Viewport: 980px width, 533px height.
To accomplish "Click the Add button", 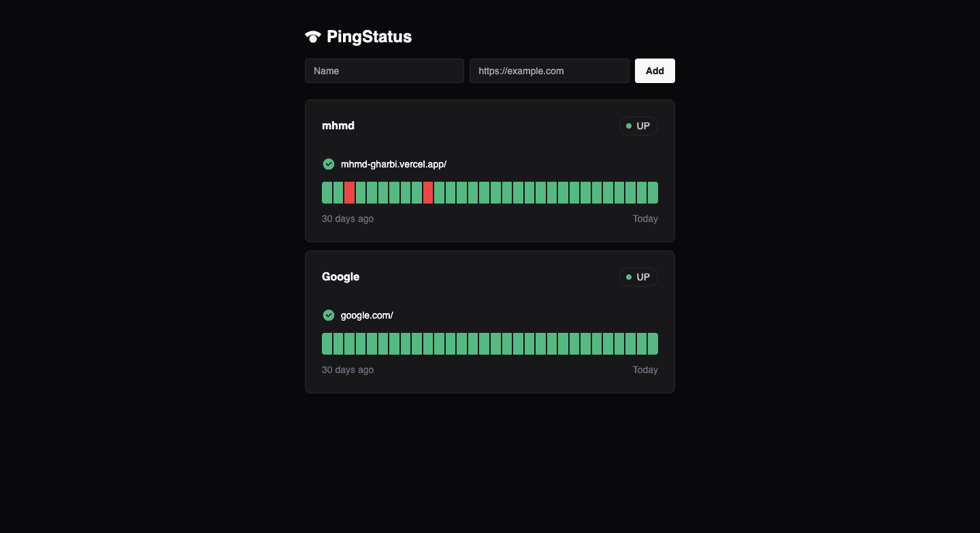I will [x=654, y=71].
